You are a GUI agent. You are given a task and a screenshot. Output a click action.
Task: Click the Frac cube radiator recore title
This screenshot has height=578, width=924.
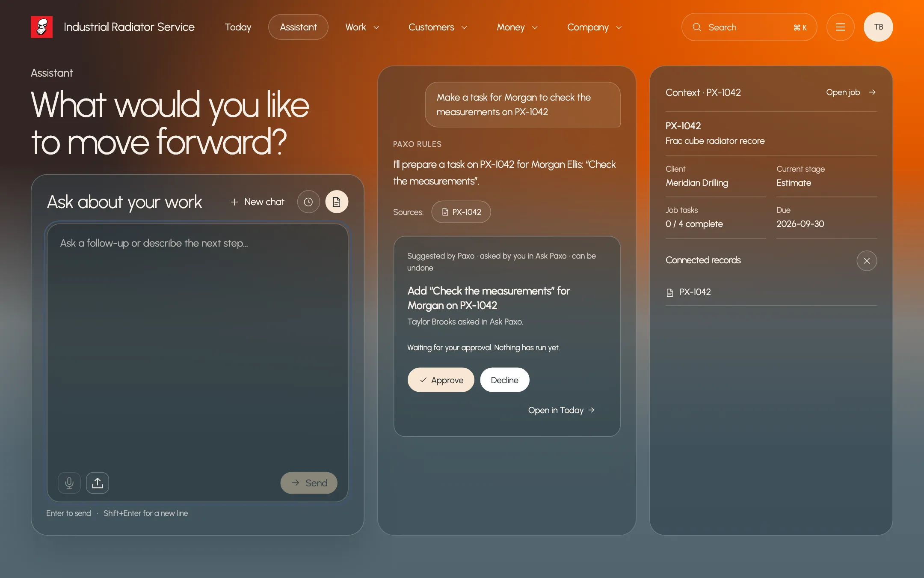[715, 141]
